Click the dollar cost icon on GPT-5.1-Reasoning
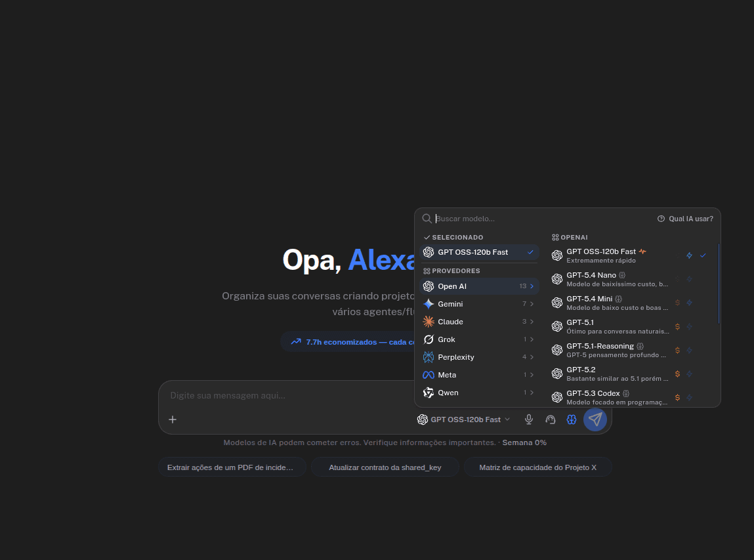Image resolution: width=754 pixels, height=560 pixels. pyautogui.click(x=677, y=350)
